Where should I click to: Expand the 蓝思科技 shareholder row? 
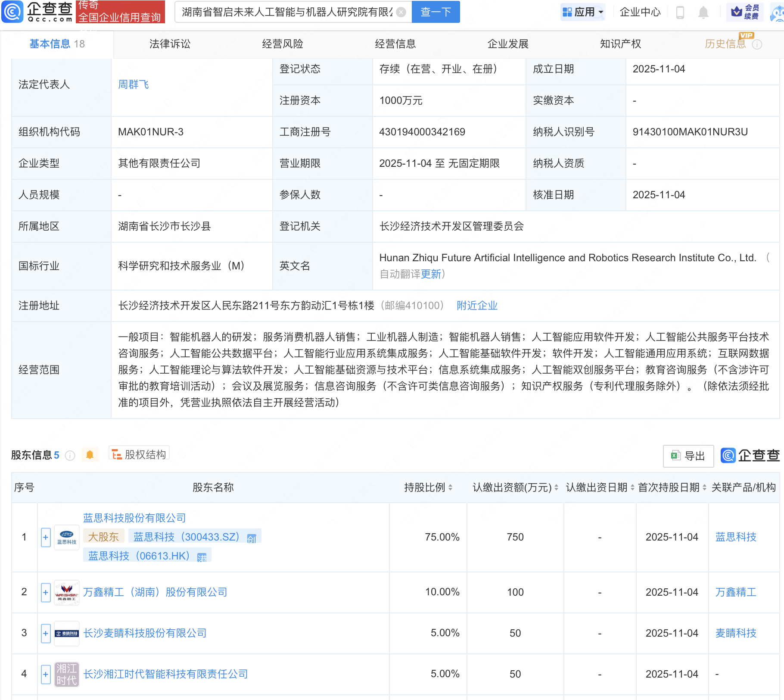point(46,537)
